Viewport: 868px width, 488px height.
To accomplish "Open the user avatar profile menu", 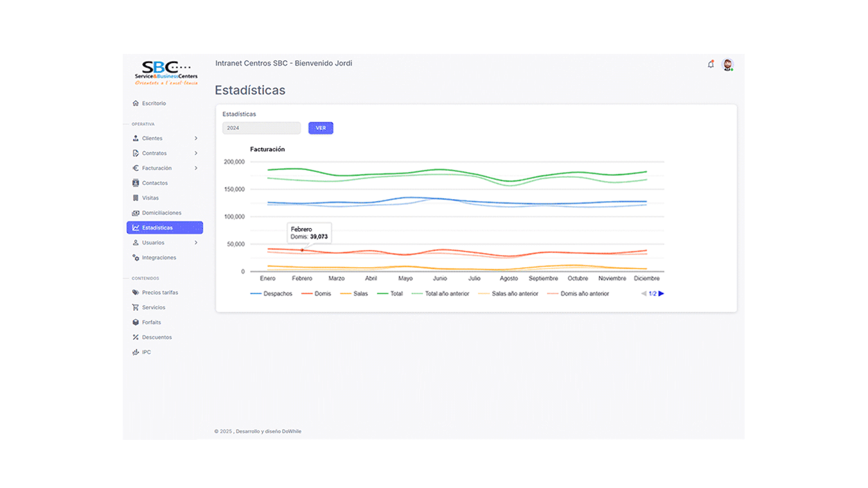I will (x=727, y=64).
